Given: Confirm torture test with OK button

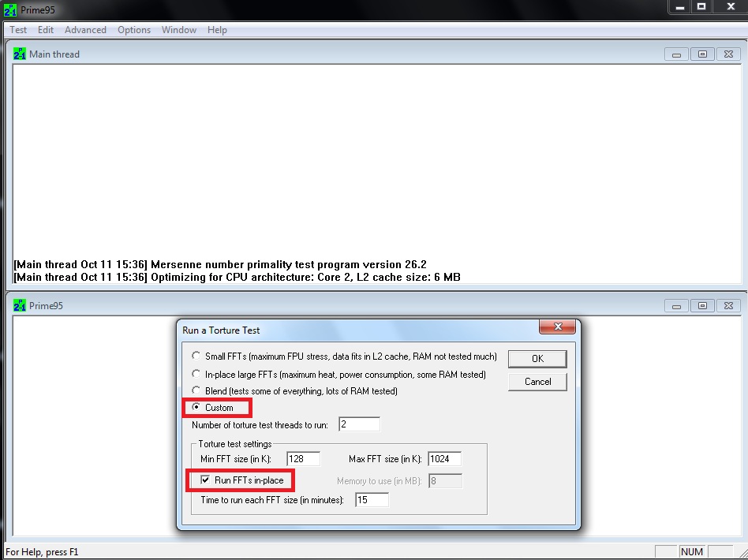Looking at the screenshot, I should click(537, 359).
